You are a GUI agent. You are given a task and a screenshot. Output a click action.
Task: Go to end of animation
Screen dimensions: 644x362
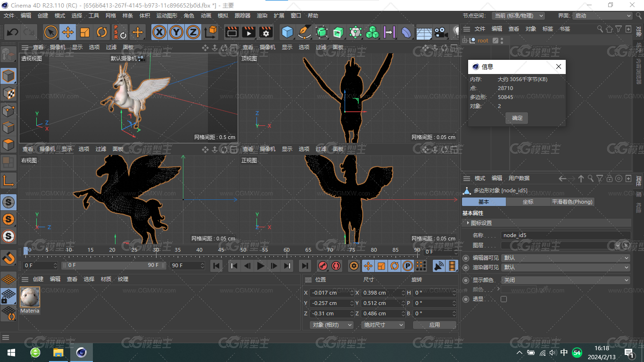pyautogui.click(x=305, y=266)
